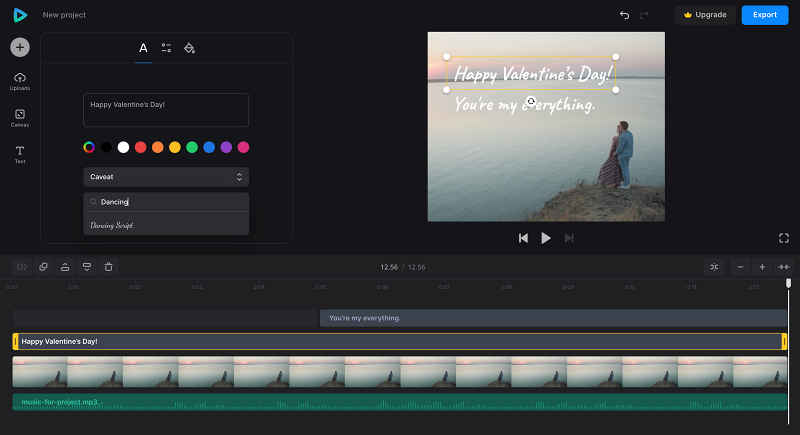Switch to the text font tab
This screenshot has width=800, height=435.
[x=143, y=48]
